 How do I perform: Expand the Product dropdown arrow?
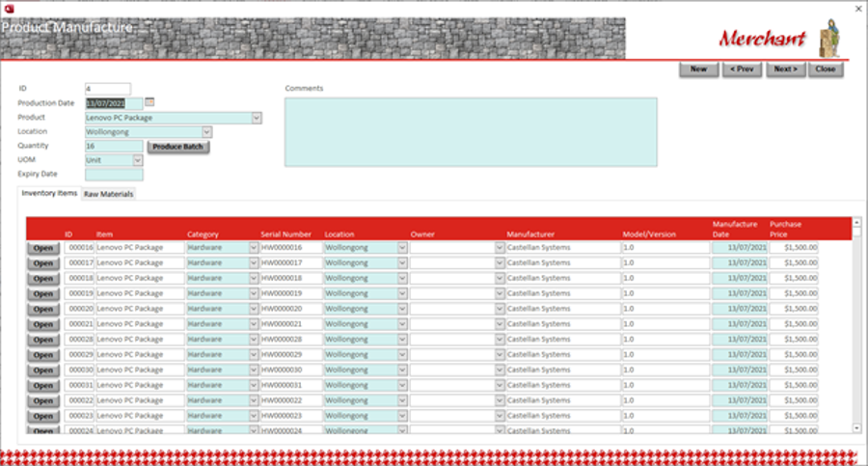point(257,118)
